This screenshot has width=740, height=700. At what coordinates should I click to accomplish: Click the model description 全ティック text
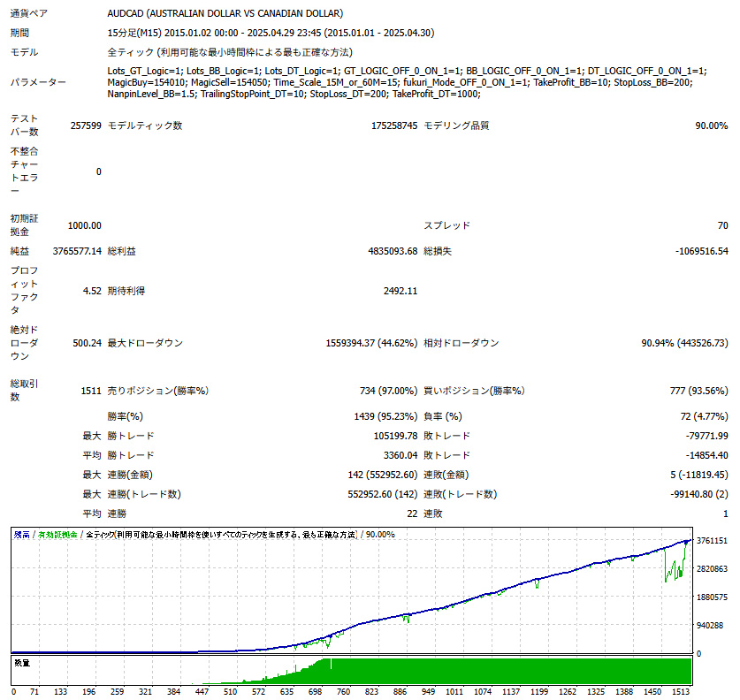click(x=230, y=52)
